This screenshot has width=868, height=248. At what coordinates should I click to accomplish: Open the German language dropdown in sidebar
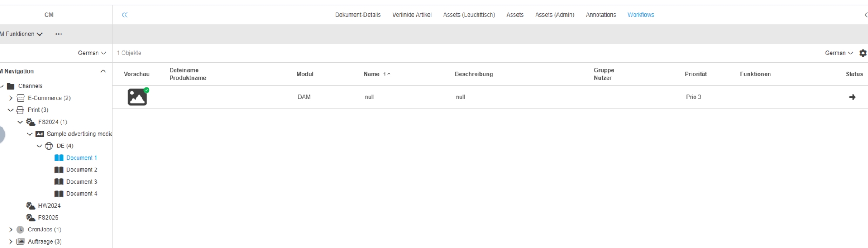(92, 53)
